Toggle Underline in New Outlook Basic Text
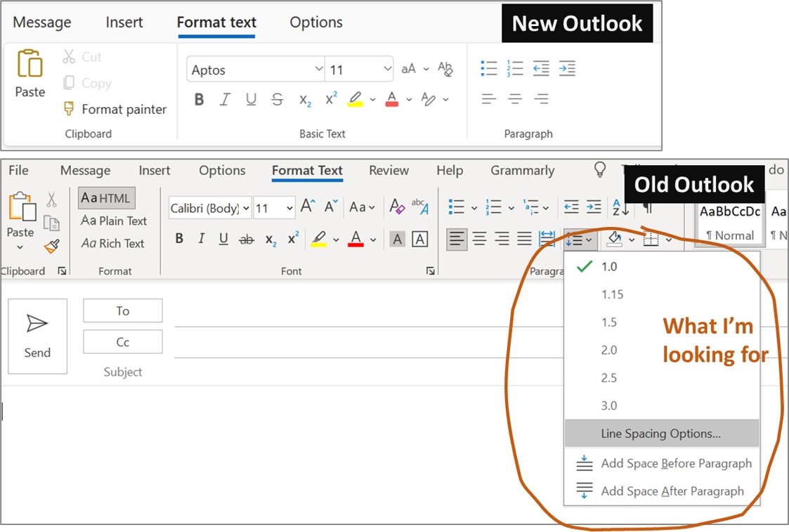This screenshot has height=532, width=789. 251,100
